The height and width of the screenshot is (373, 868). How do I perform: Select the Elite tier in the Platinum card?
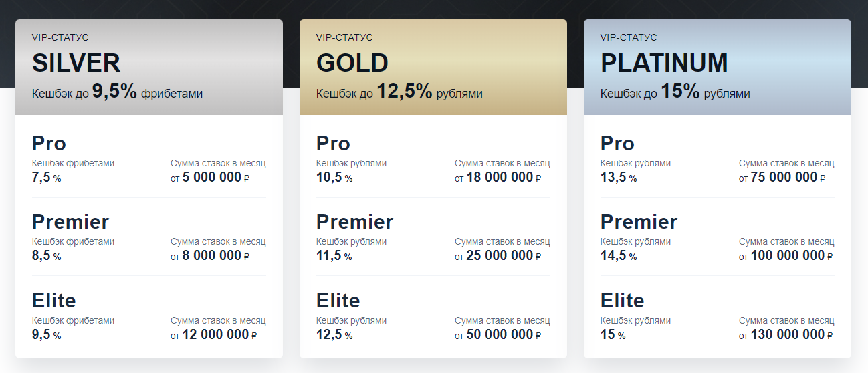[x=718, y=316]
